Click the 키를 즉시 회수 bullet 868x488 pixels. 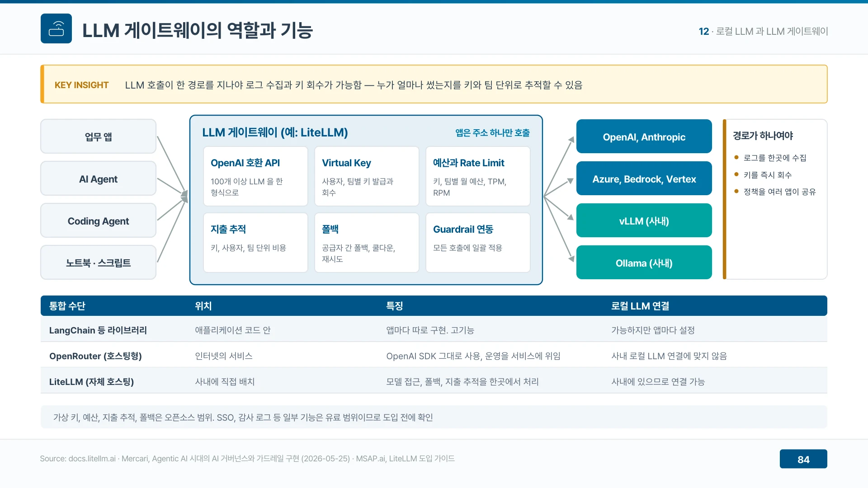click(x=767, y=175)
